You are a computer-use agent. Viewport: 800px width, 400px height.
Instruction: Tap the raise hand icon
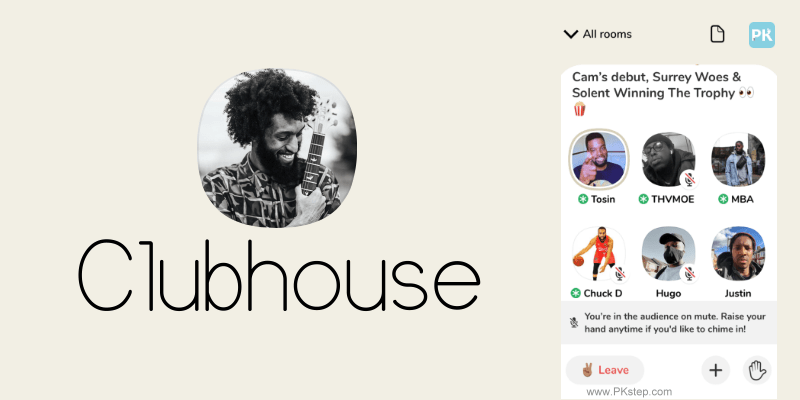[x=757, y=370]
